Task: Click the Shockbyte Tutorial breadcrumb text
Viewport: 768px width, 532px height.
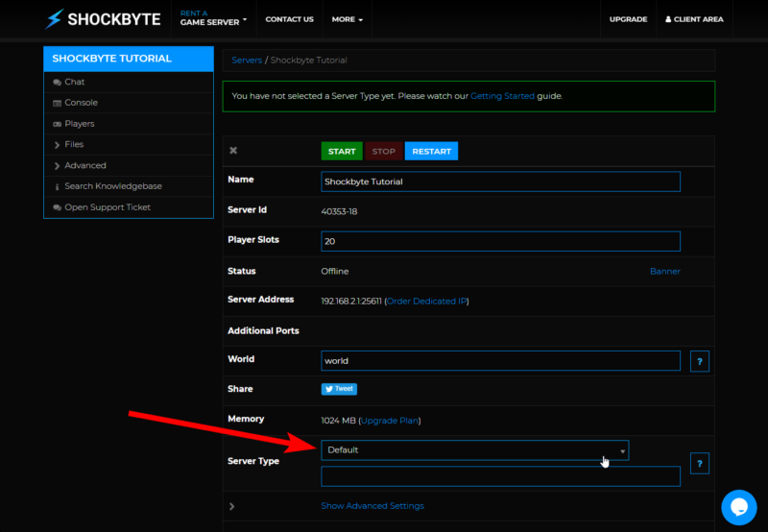Action: pyautogui.click(x=308, y=60)
